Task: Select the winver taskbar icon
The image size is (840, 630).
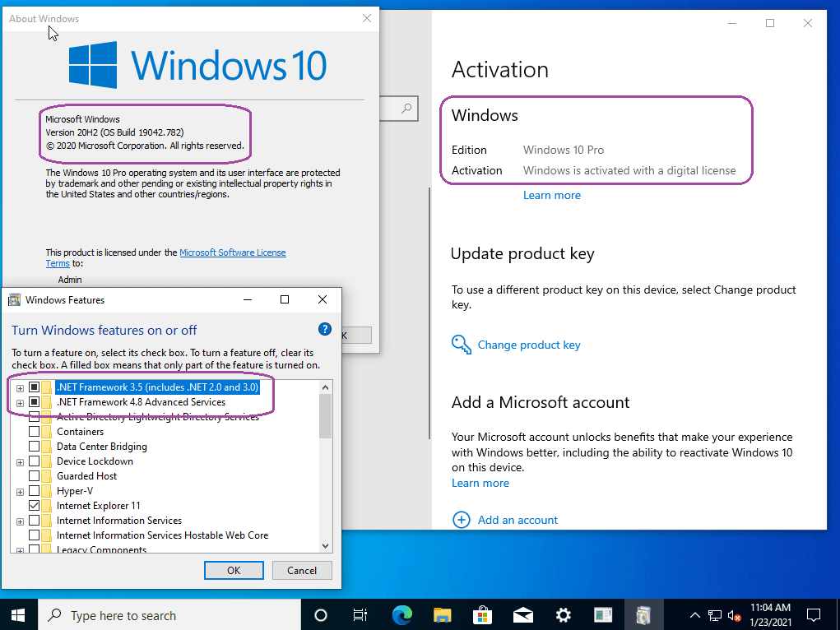Action: click(x=603, y=615)
